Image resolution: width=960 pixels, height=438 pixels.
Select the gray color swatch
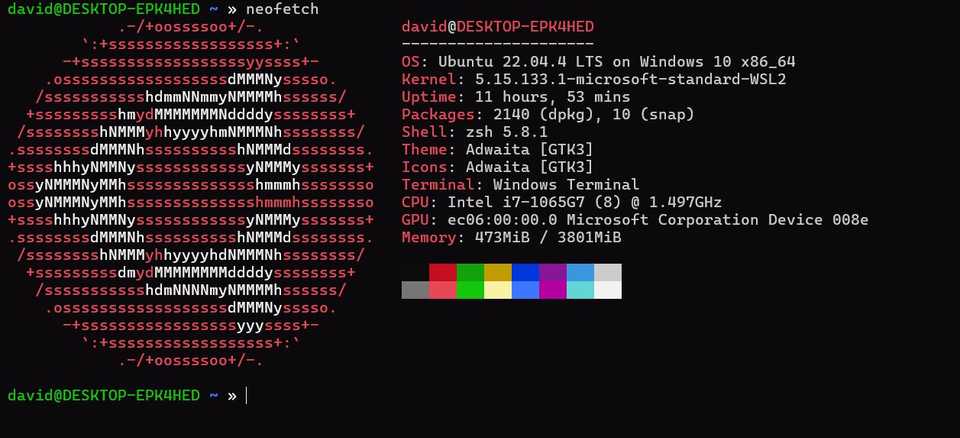coord(415,290)
